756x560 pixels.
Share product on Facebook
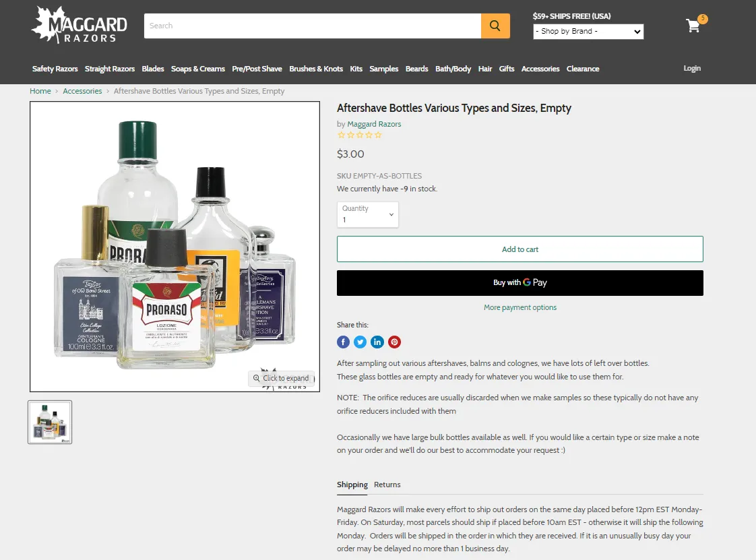[x=343, y=342]
